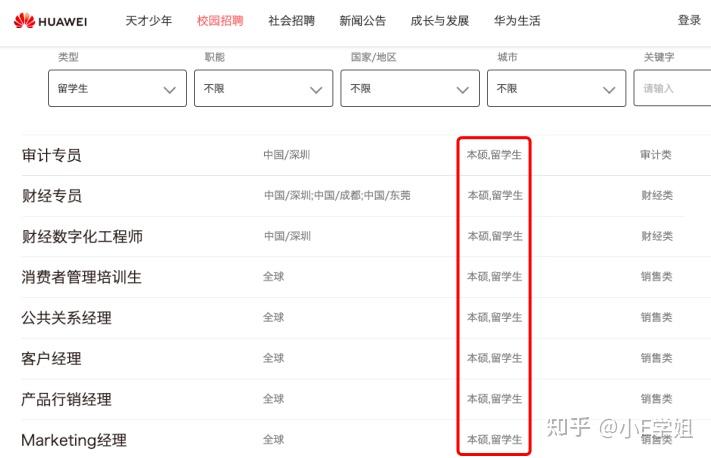Open the 公共关系经理 job listing
Image resolution: width=711 pixels, height=458 pixels.
66,317
